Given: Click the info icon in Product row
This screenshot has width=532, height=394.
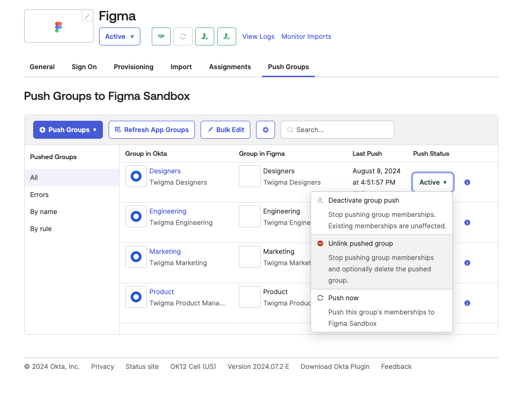Looking at the screenshot, I should 467,303.
